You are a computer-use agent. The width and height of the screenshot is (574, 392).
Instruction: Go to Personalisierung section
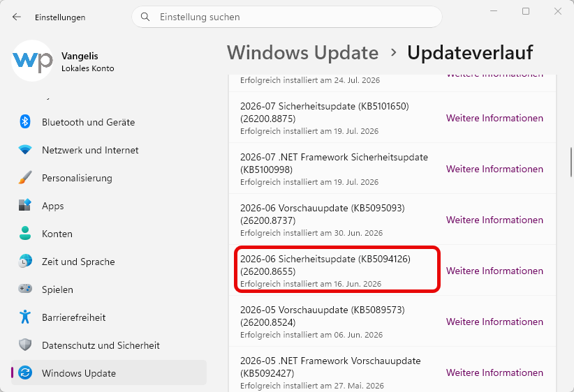pos(109,178)
